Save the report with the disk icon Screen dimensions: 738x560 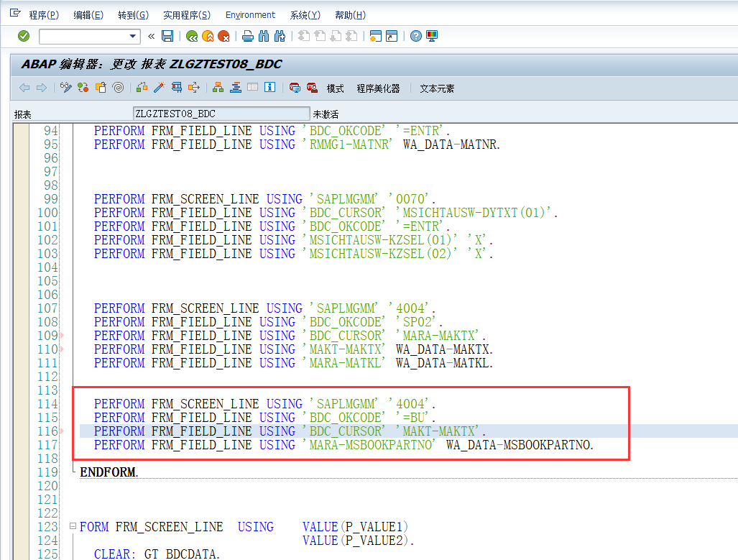click(166, 36)
